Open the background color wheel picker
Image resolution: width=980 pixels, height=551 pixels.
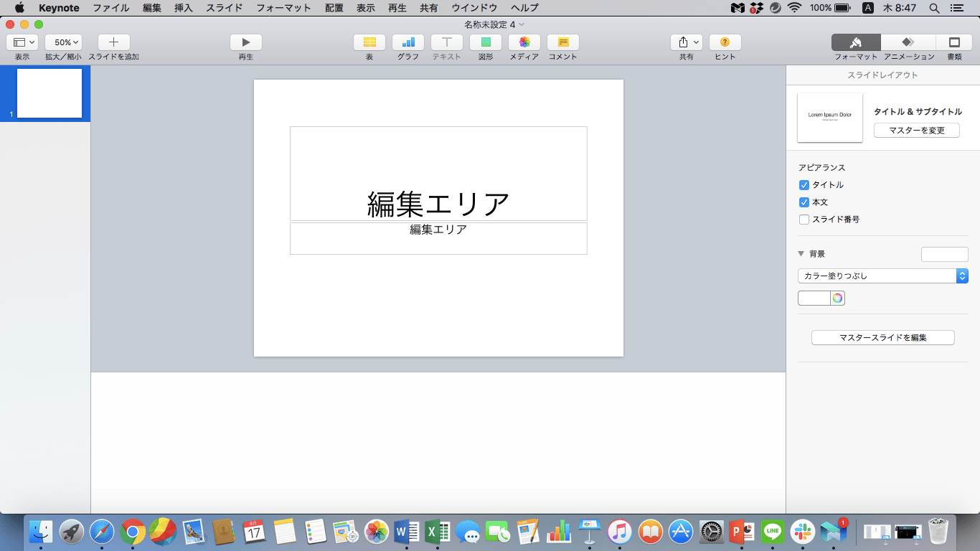click(x=837, y=298)
